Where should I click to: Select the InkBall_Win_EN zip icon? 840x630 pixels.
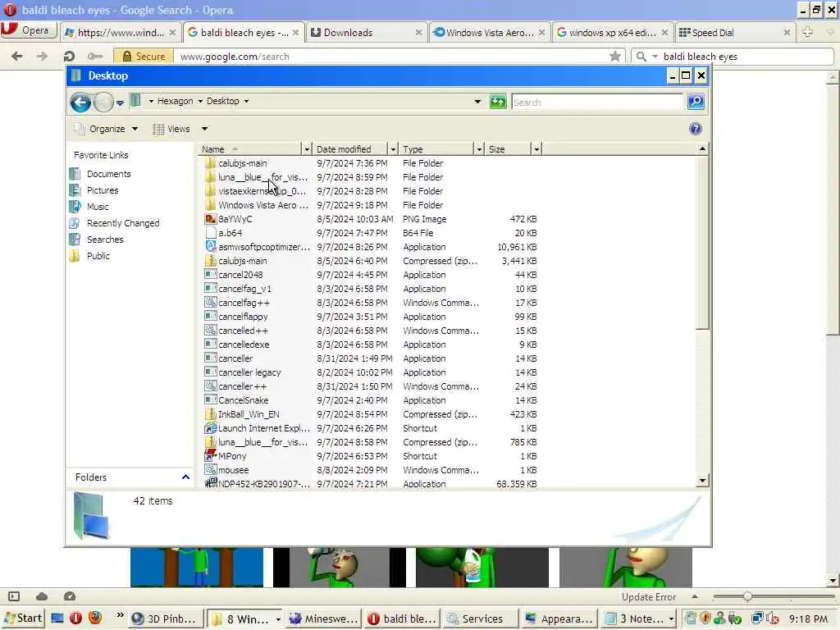coord(211,414)
